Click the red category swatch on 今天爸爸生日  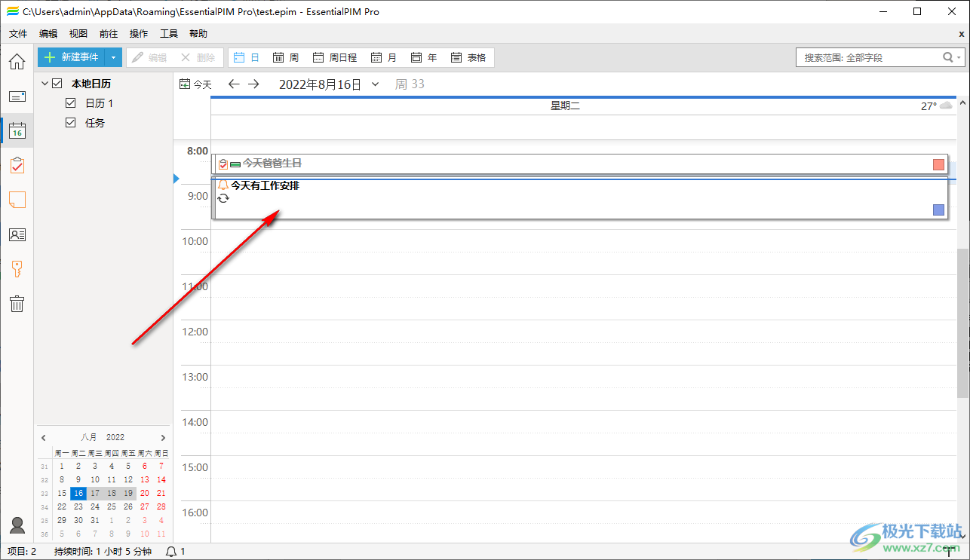pyautogui.click(x=938, y=164)
